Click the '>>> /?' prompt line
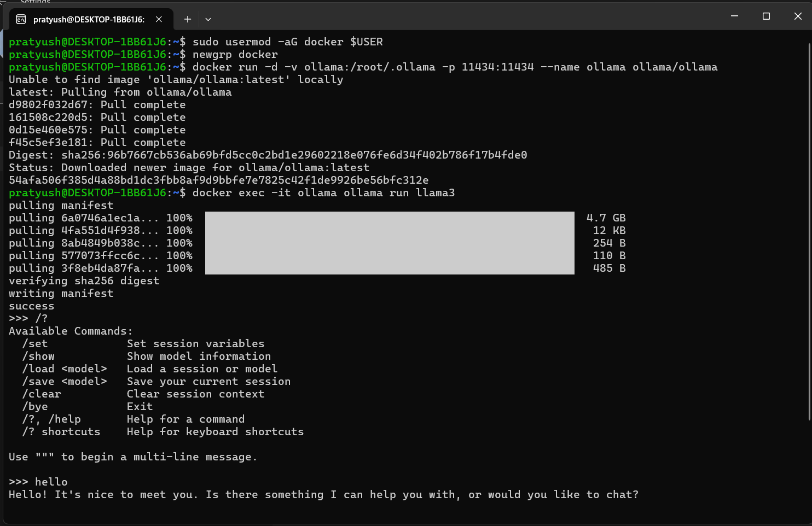This screenshot has height=526, width=812. pos(28,318)
